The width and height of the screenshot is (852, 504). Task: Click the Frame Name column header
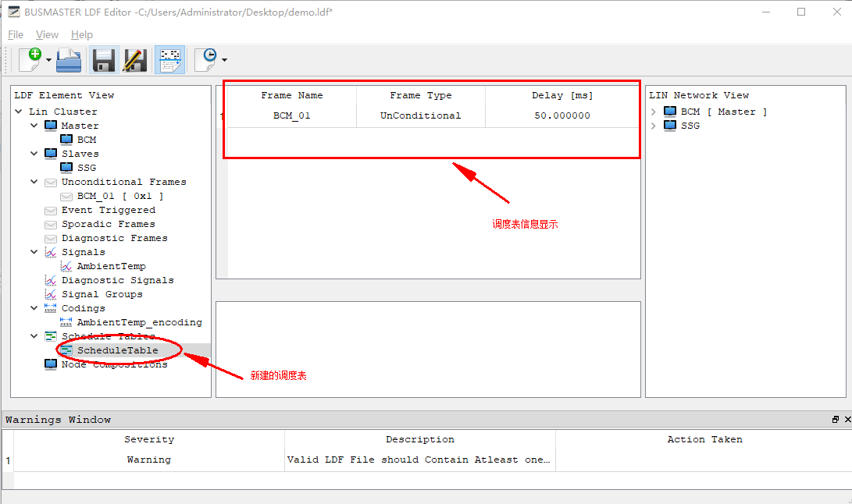point(292,95)
